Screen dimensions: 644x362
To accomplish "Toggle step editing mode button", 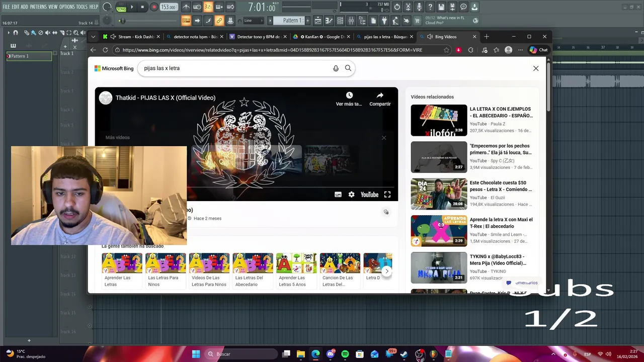I will 208,21.
